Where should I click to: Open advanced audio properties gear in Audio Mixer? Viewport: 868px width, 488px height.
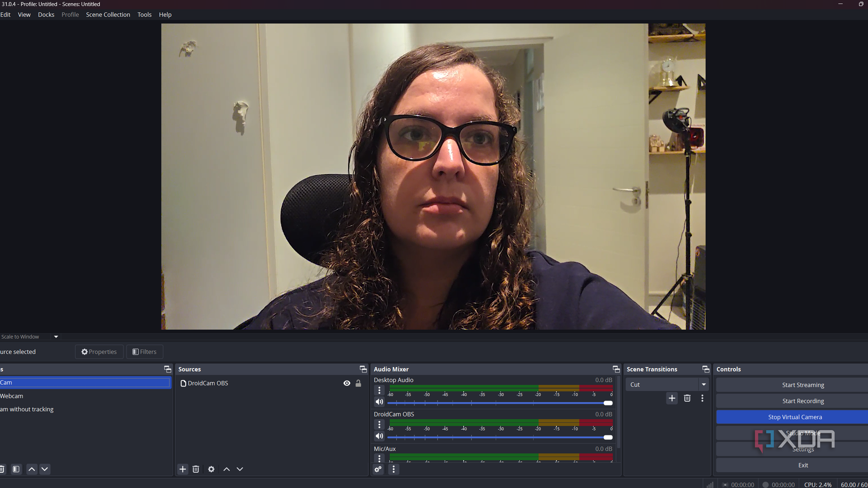click(378, 469)
